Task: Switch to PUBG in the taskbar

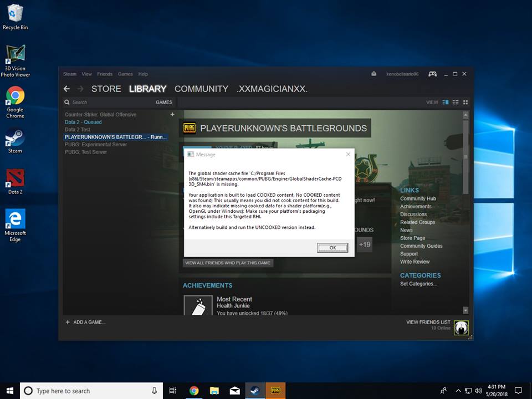Action: coord(275,391)
